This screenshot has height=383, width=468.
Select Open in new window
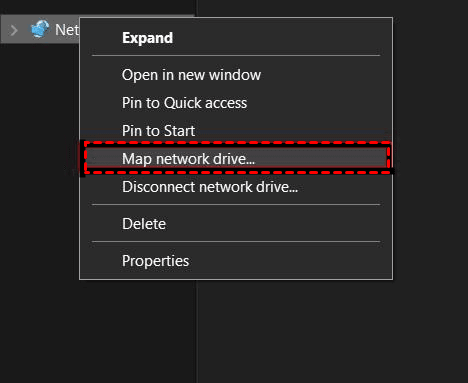(191, 75)
